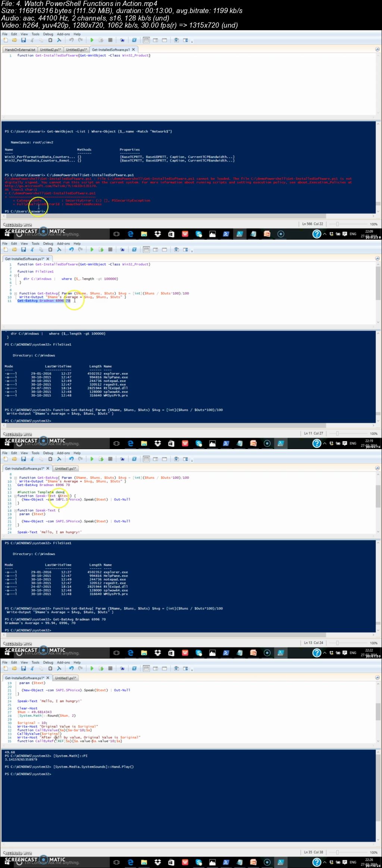Image resolution: width=382 pixels, height=868 pixels.
Task: Open Dropbox from taskbar at 22:19 clock
Action: click(157, 443)
